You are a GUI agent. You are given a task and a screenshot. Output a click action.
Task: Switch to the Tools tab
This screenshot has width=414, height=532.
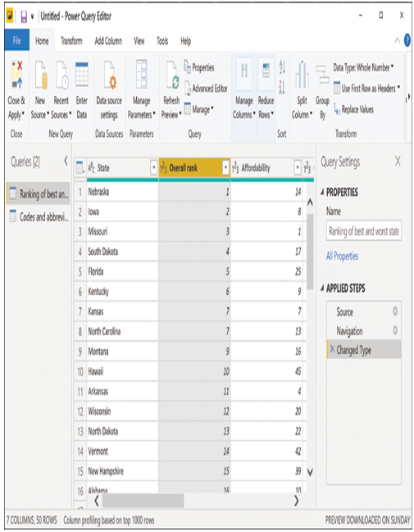click(x=162, y=41)
